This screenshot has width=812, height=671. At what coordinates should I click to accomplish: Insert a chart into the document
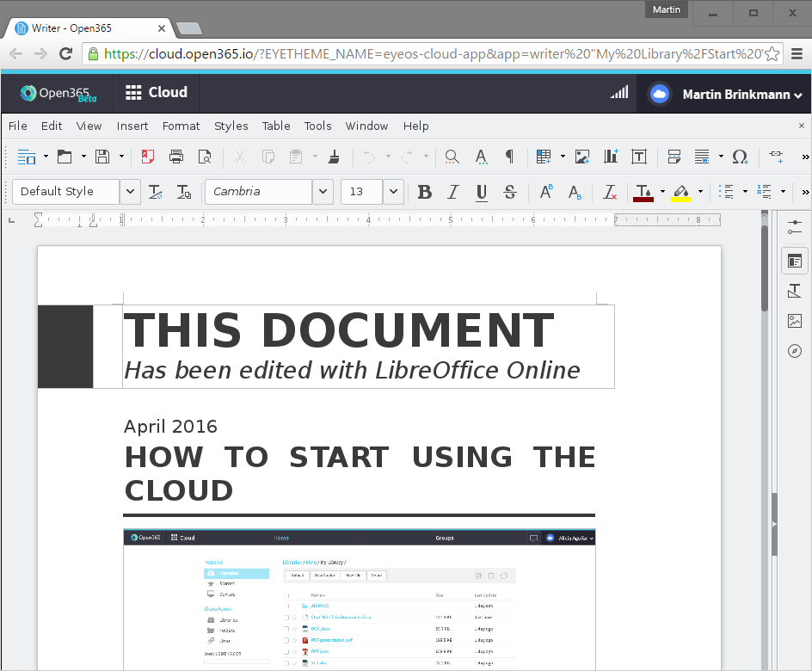pos(610,157)
